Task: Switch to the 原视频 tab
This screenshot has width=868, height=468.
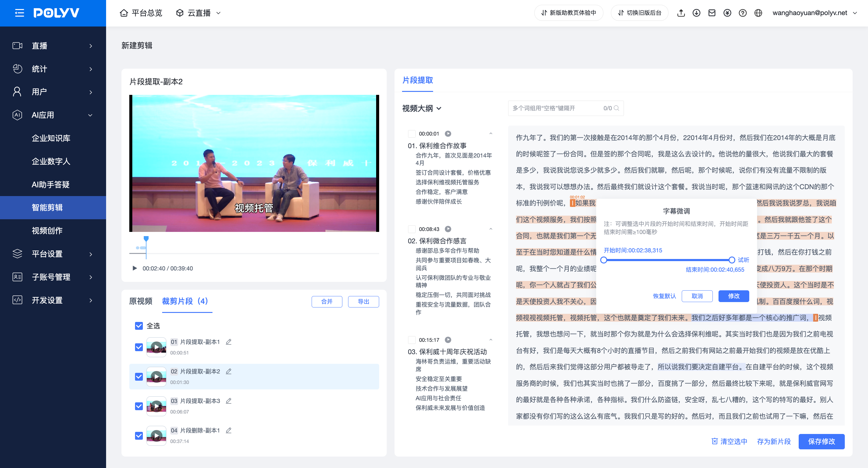Action: click(x=141, y=301)
